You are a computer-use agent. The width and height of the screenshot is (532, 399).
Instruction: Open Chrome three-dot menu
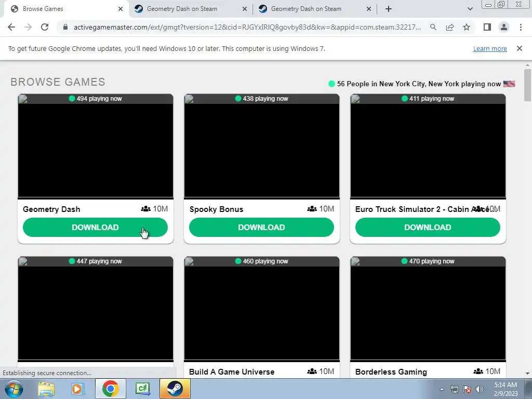(x=521, y=27)
